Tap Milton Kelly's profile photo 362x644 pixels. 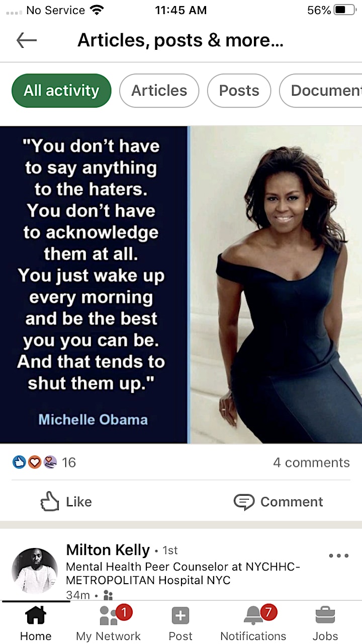(x=35, y=571)
